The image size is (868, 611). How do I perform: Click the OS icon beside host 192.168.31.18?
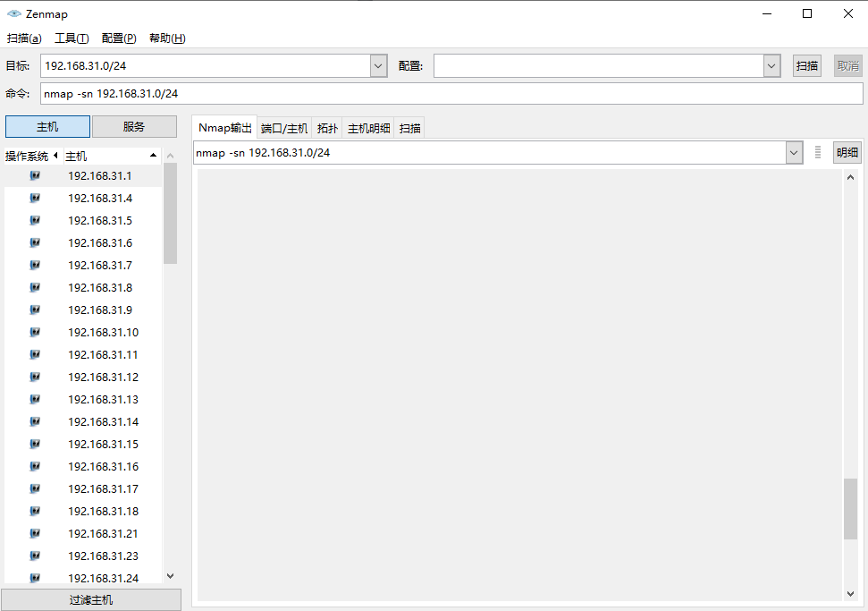click(35, 511)
